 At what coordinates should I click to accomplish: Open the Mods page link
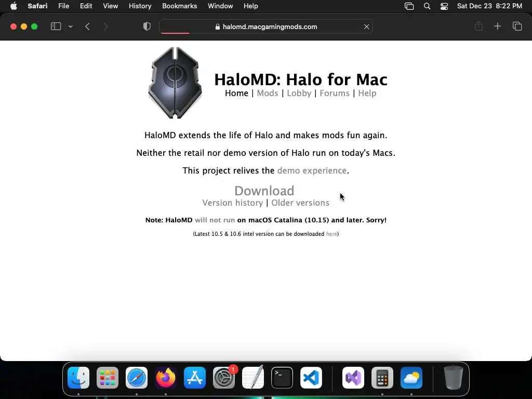tap(268, 94)
